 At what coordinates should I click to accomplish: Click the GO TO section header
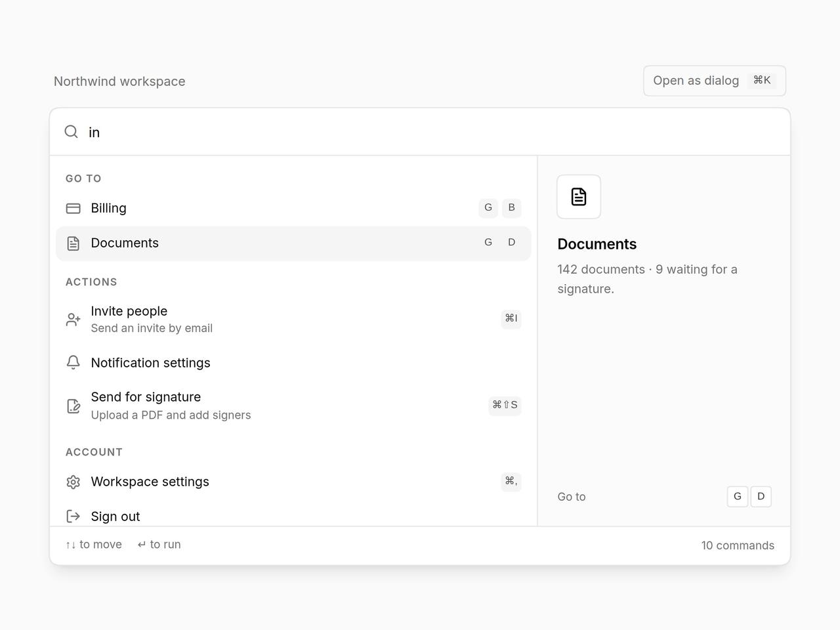tap(83, 178)
